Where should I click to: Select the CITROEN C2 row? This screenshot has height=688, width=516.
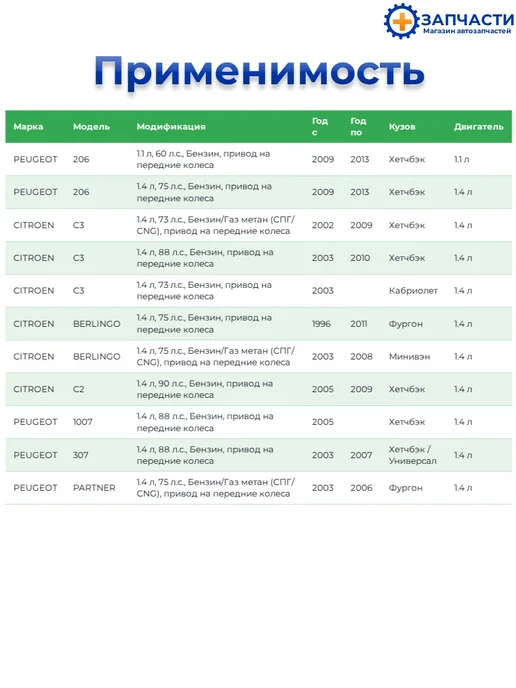[258, 389]
